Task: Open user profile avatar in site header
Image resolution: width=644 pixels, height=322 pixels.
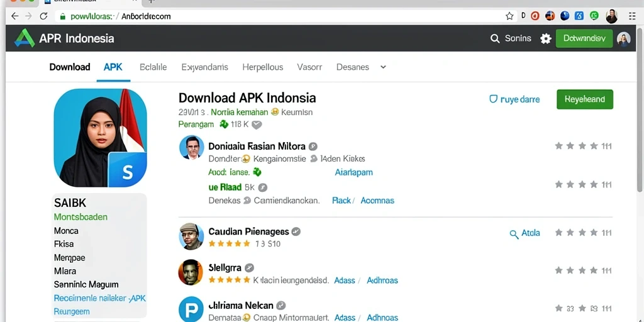Action: [623, 39]
